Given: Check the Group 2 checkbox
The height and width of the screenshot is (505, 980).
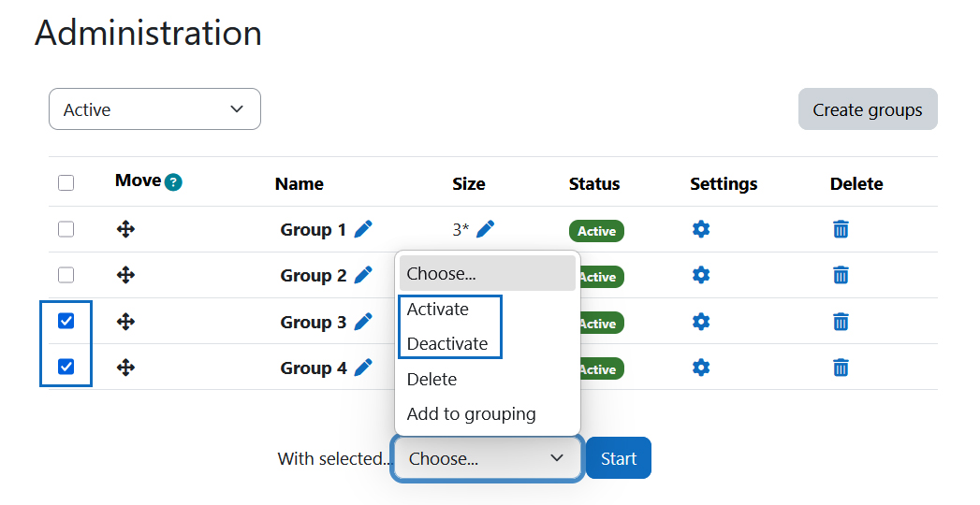Looking at the screenshot, I should 66,275.
